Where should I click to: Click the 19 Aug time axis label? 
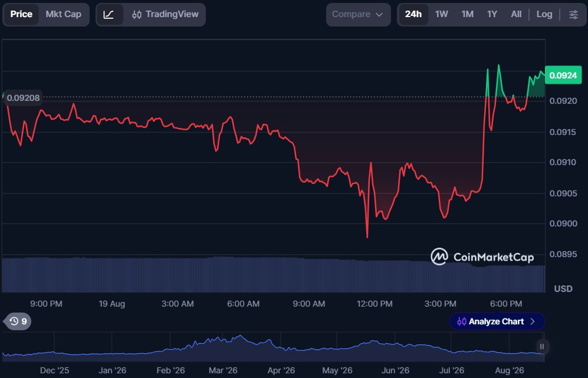coord(111,304)
